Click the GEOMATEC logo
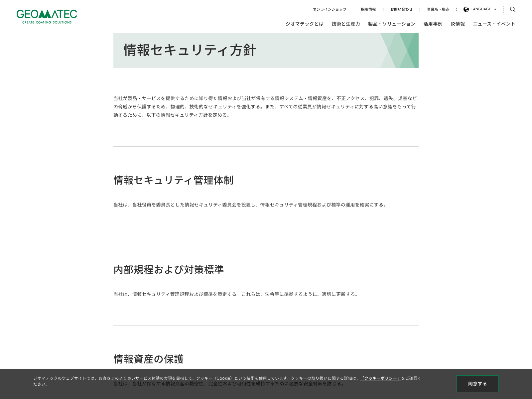The image size is (532, 399). coord(47,17)
